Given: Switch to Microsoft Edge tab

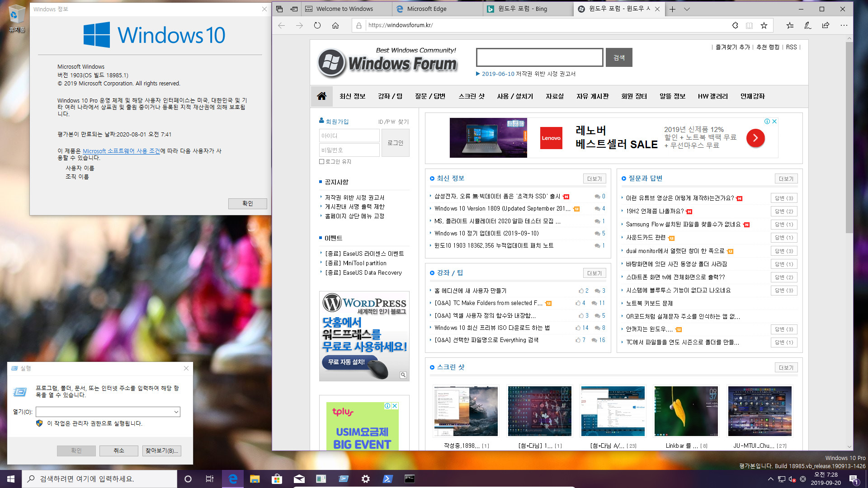Looking at the screenshot, I should click(438, 9).
